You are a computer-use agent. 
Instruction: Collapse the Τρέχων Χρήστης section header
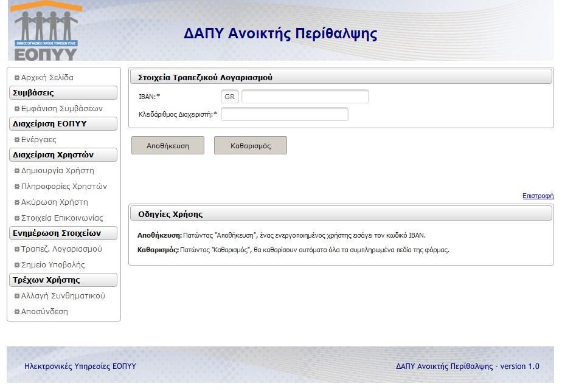click(63, 280)
